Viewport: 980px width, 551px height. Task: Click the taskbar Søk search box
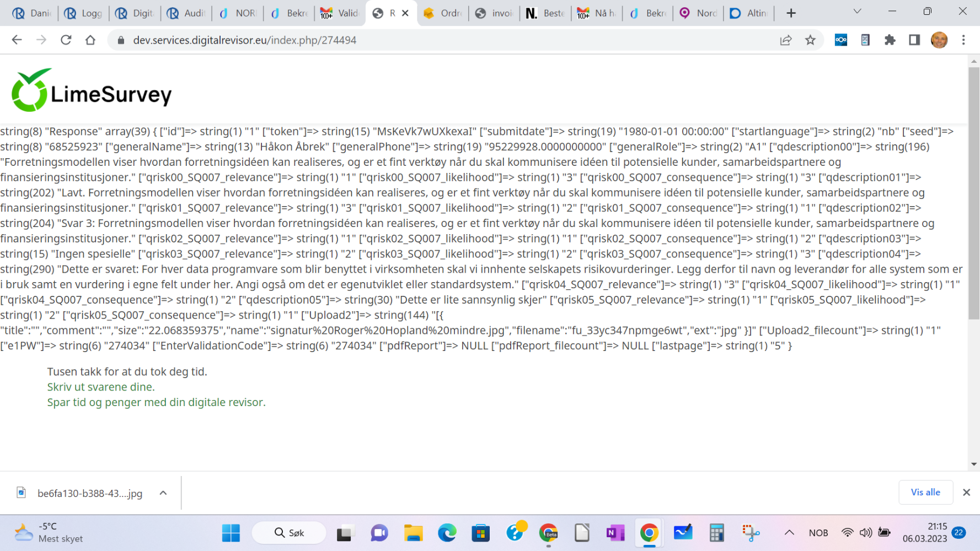pos(289,533)
